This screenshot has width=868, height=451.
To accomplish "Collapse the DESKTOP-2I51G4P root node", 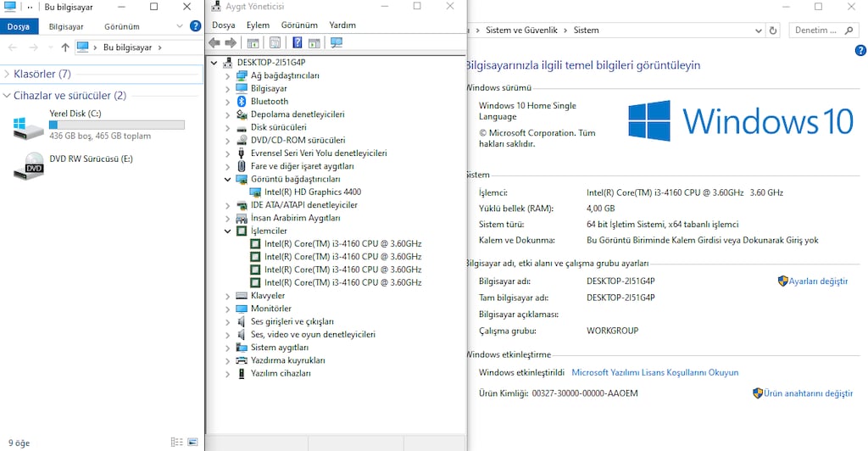I will pos(214,63).
